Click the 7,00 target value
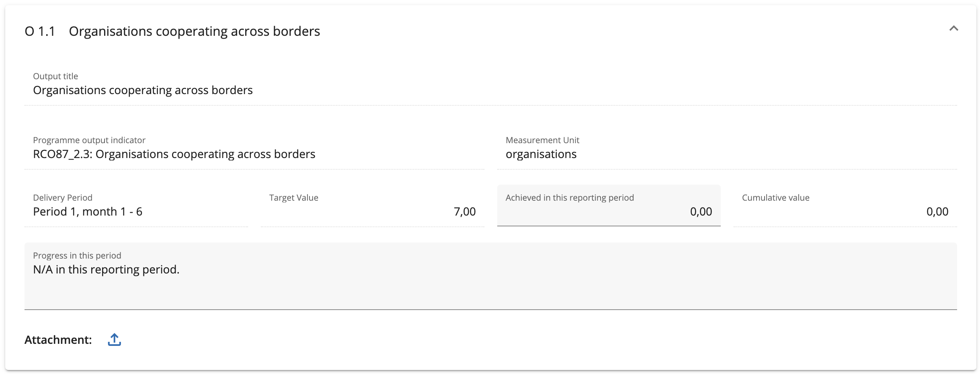 coord(464,212)
